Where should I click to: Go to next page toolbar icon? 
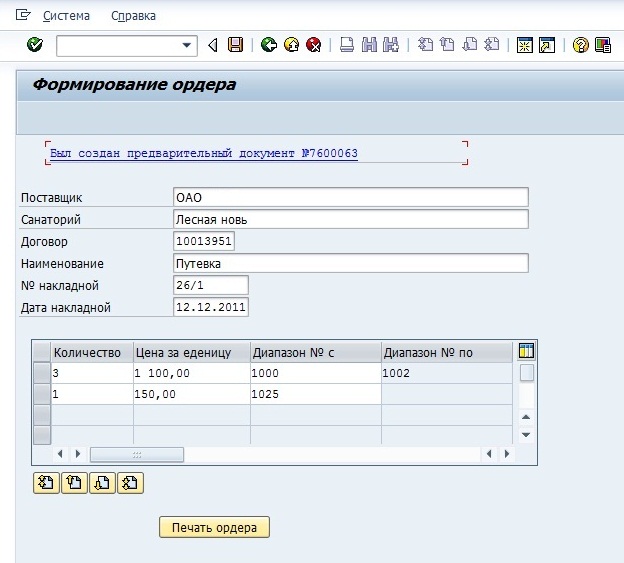pyautogui.click(x=470, y=44)
